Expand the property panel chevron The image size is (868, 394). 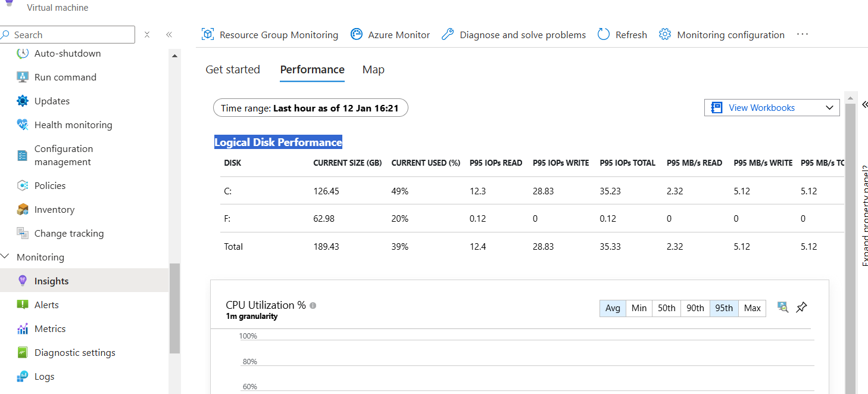[864, 104]
